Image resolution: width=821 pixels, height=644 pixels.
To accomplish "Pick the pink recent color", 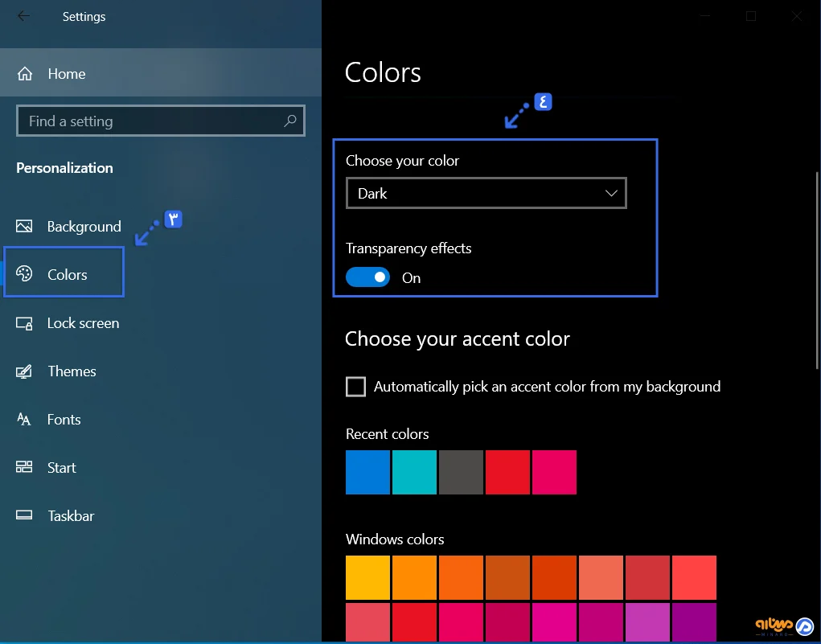I will pos(554,472).
